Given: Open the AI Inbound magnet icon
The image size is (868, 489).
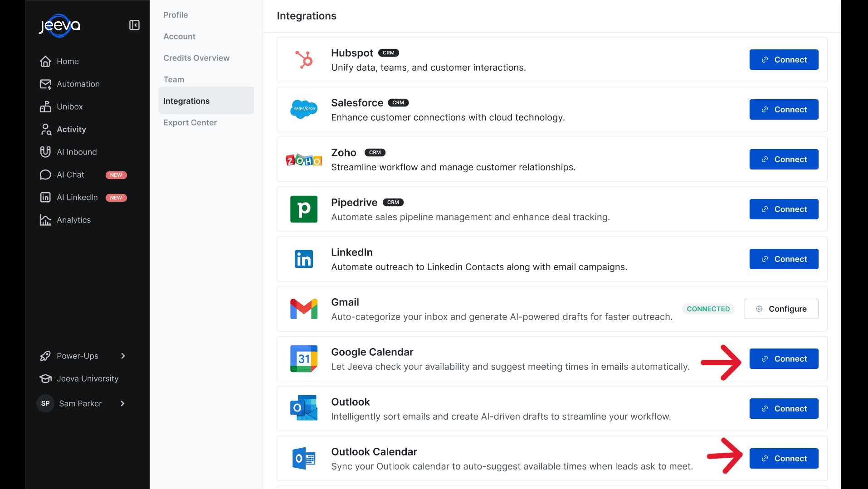Looking at the screenshot, I should point(45,152).
